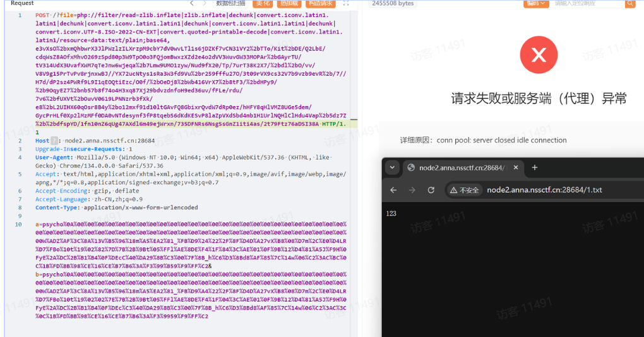The image size is (644, 337).
Task: Go back to previous request with left chevron
Action: coord(192,3)
